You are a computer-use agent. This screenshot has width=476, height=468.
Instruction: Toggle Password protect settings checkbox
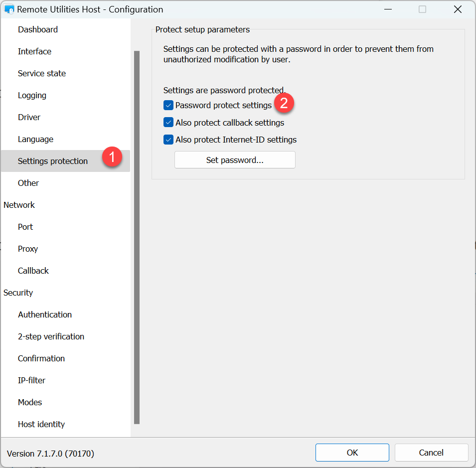[x=168, y=106]
